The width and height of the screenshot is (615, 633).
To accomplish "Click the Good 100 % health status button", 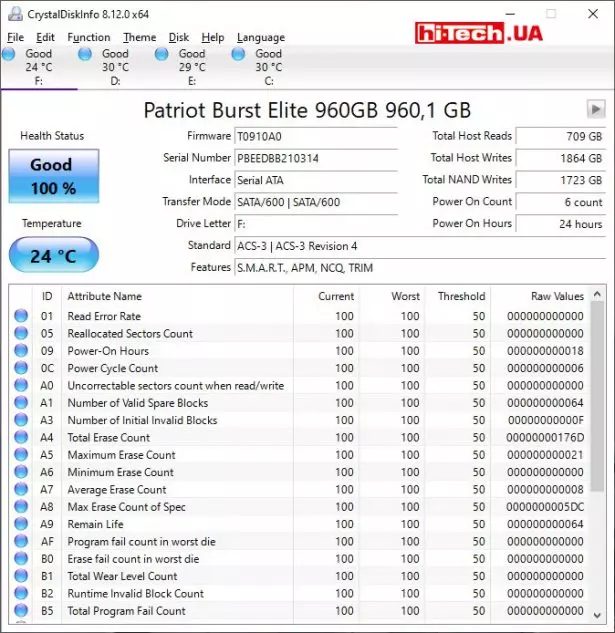I will pyautogui.click(x=54, y=176).
